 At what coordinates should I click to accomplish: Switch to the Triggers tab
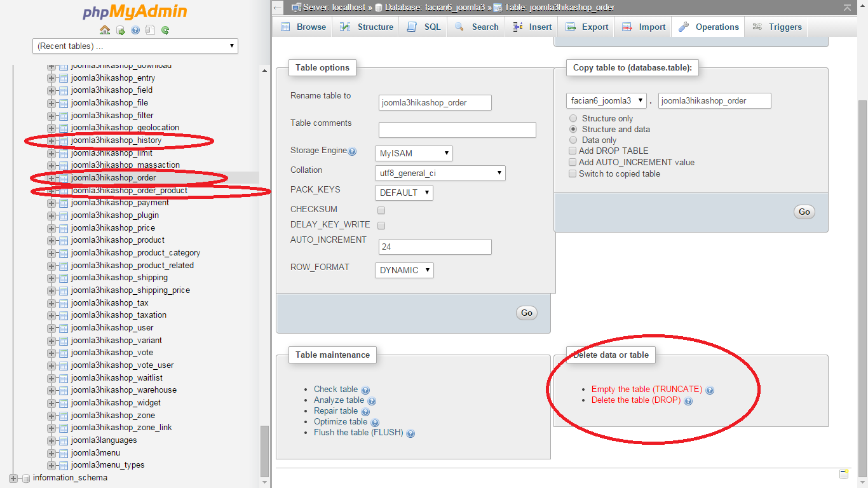pos(776,27)
